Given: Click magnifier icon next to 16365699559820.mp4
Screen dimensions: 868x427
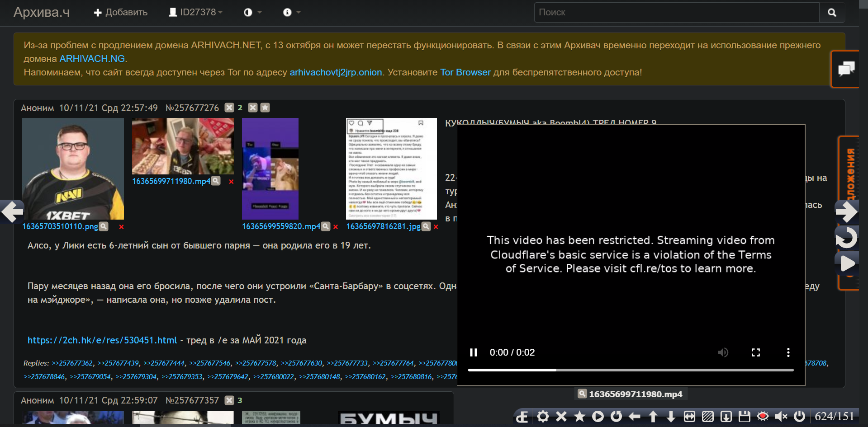Looking at the screenshot, I should [325, 226].
